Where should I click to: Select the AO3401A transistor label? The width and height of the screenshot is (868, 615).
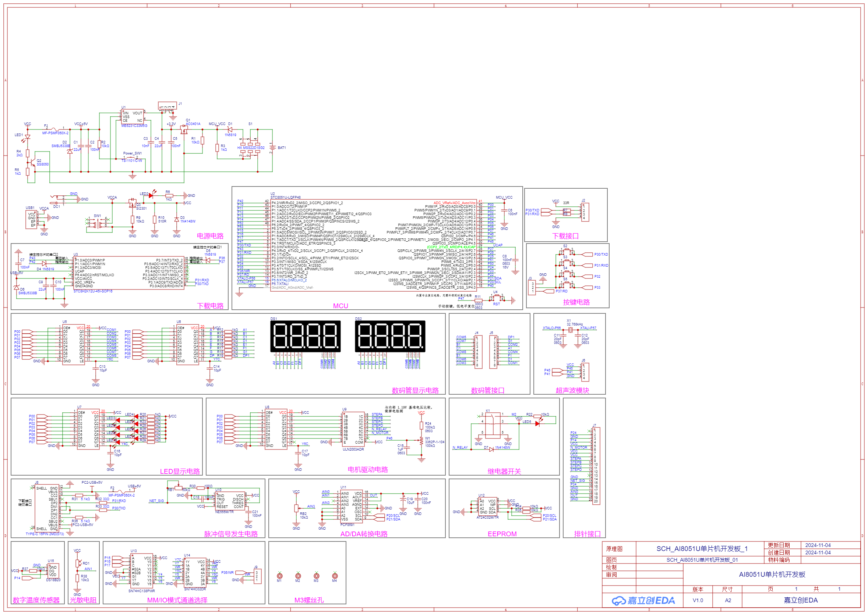[x=193, y=124]
